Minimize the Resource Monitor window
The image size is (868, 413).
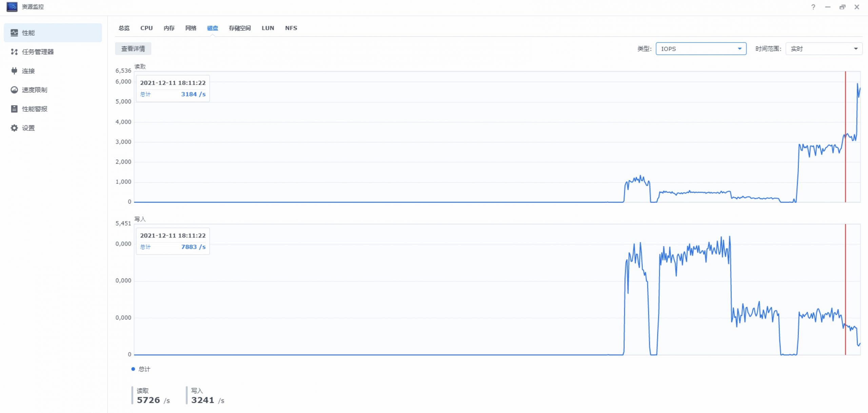pyautogui.click(x=828, y=7)
